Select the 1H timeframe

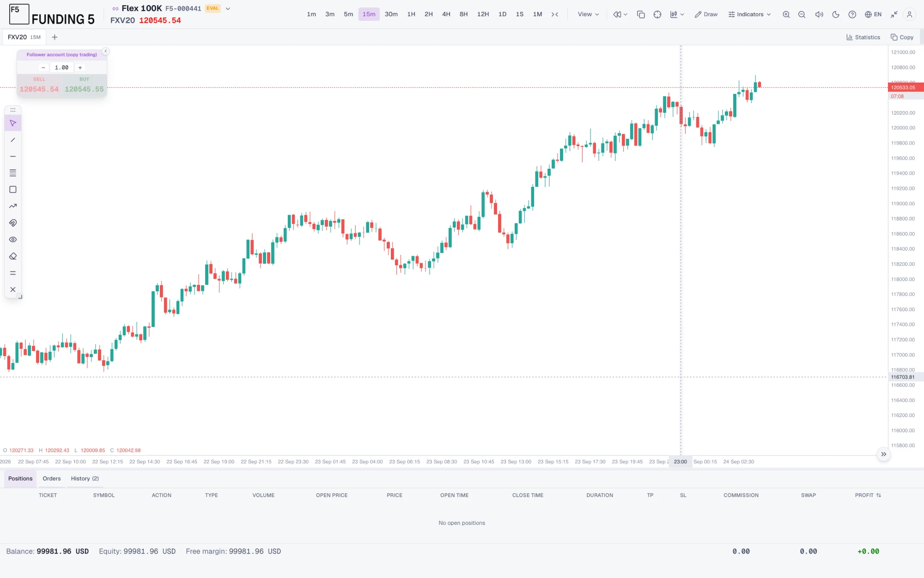[x=411, y=14]
